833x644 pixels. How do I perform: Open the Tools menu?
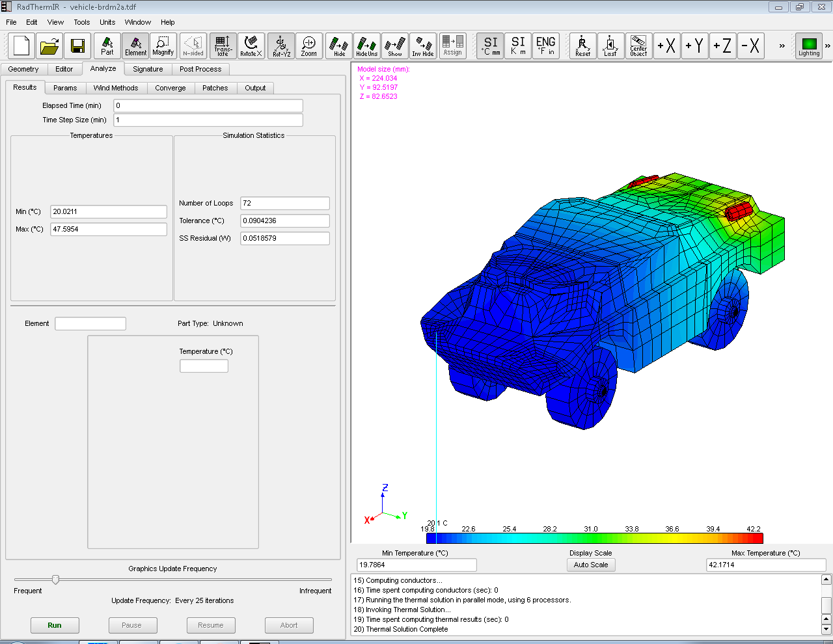[x=82, y=22]
